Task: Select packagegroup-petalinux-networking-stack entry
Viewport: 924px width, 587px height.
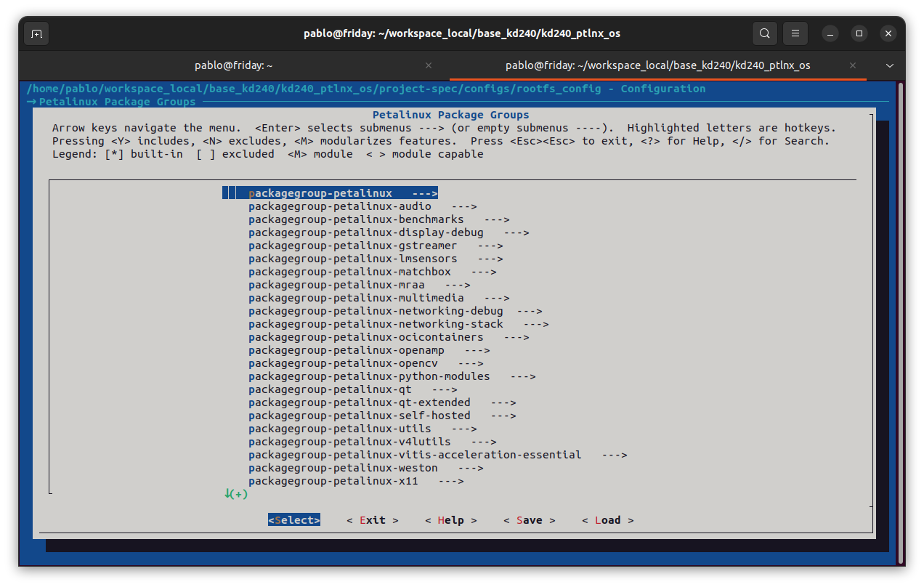Action: point(399,324)
